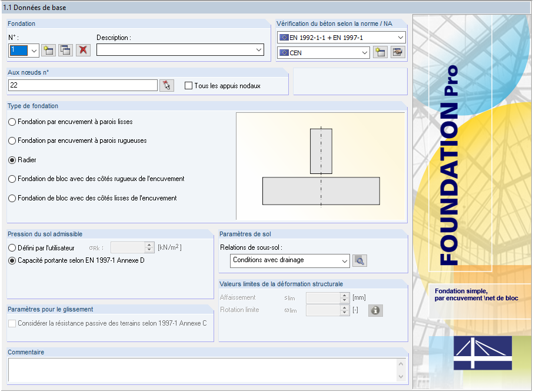Screen dimensions: 533x392
Task: Pick nodes graphically with the cursor icon
Action: coord(166,85)
